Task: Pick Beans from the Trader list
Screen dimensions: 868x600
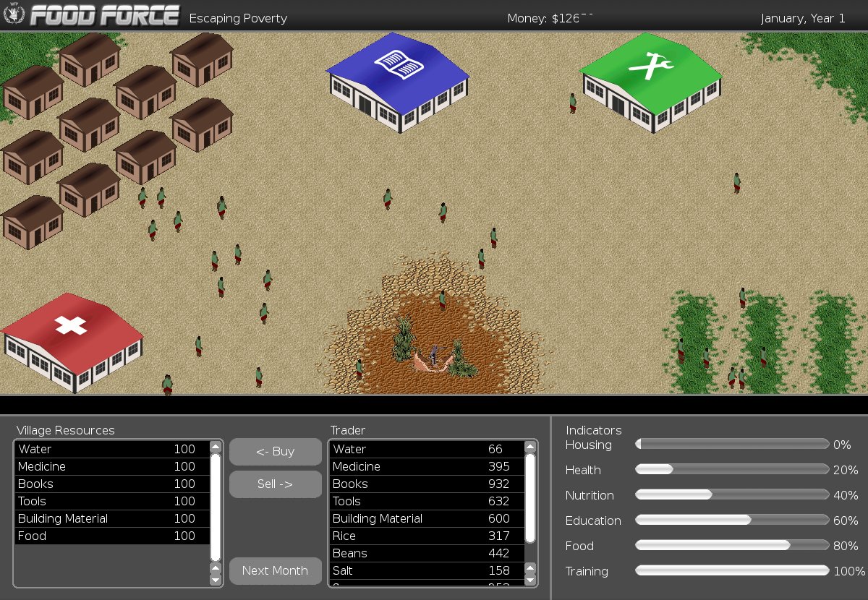Action: (x=427, y=554)
